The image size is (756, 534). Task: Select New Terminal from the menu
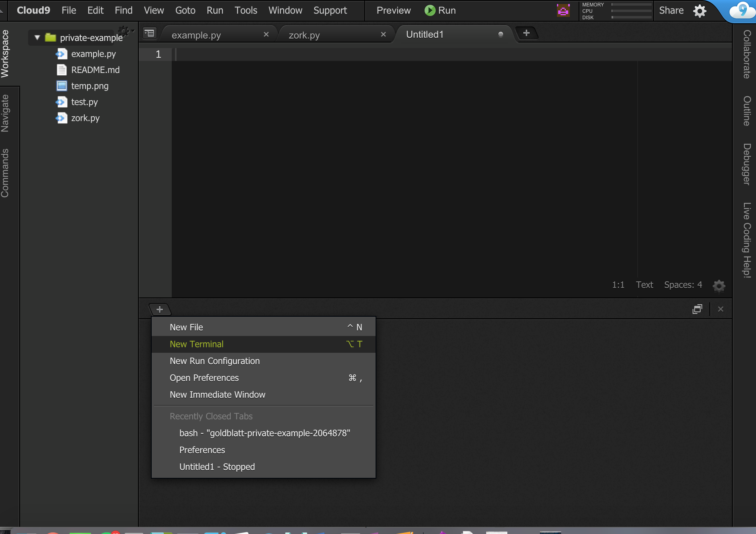tap(197, 344)
